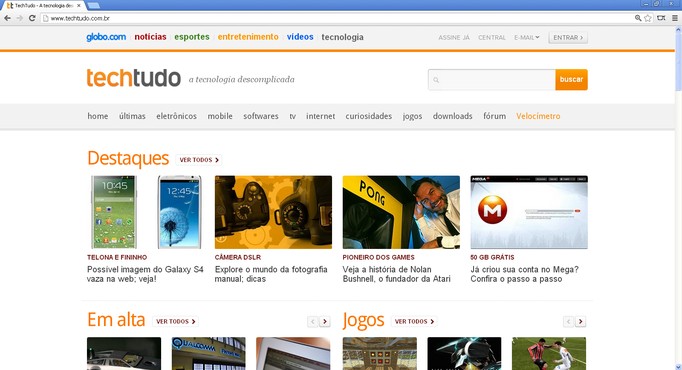Viewport: 682px width, 370px height.
Task: Open headline Explore o mundo da fotografia manual
Action: click(271, 274)
